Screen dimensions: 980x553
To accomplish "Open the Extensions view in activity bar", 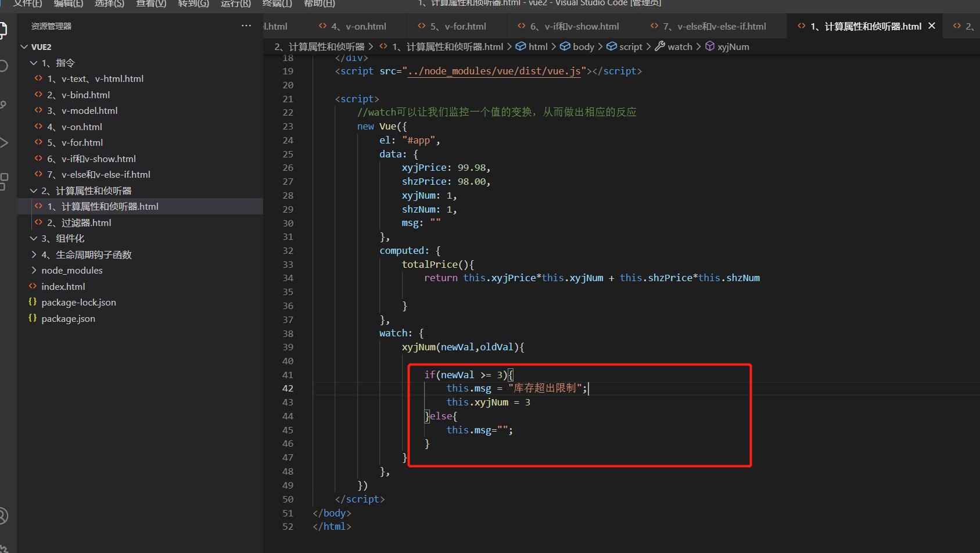I will coord(3,181).
